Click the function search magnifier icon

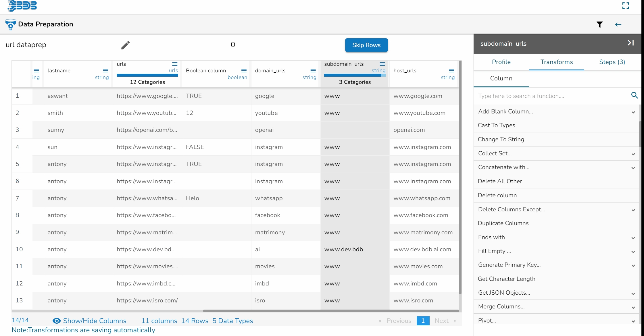(x=634, y=95)
